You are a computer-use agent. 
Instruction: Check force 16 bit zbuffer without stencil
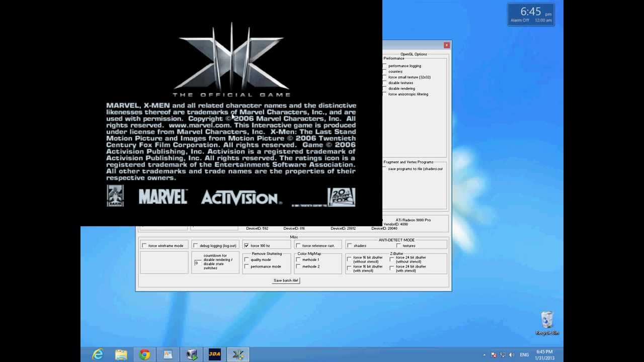350,259
